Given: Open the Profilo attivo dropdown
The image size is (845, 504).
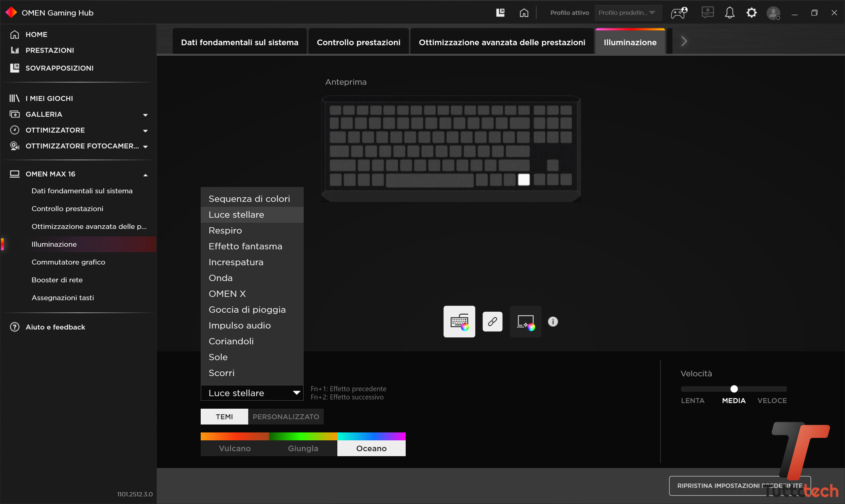Looking at the screenshot, I should point(627,13).
